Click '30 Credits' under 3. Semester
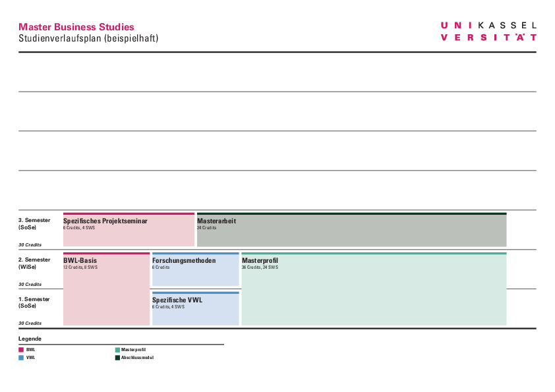 tap(30, 244)
